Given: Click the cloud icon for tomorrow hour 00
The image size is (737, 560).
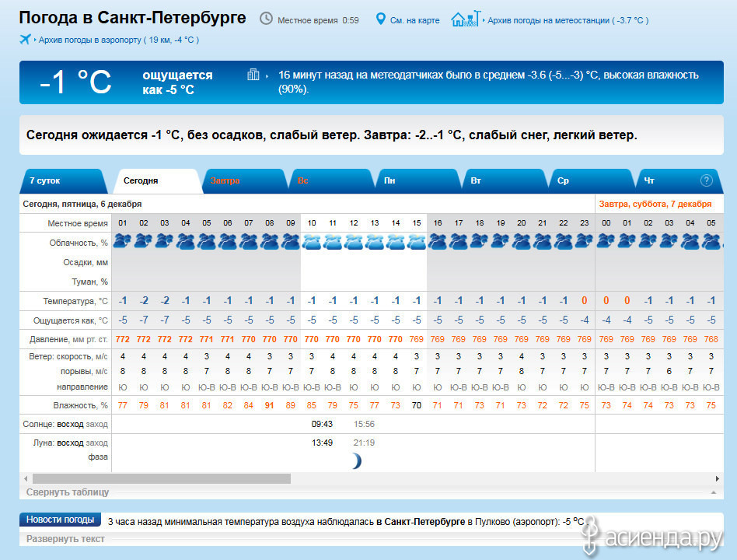Looking at the screenshot, I should [606, 242].
